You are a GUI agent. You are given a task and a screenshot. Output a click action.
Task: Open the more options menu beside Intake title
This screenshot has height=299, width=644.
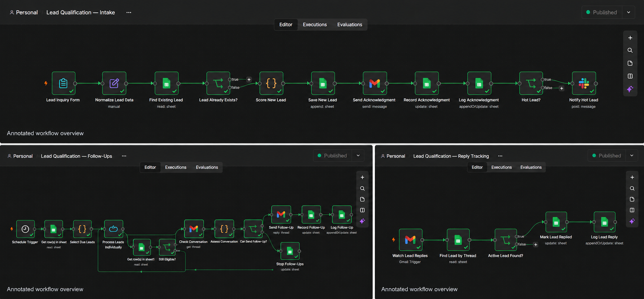(x=129, y=12)
